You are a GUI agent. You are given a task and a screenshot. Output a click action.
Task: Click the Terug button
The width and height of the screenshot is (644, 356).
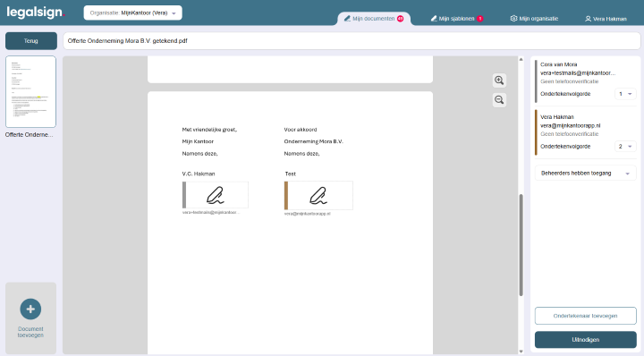click(30, 41)
